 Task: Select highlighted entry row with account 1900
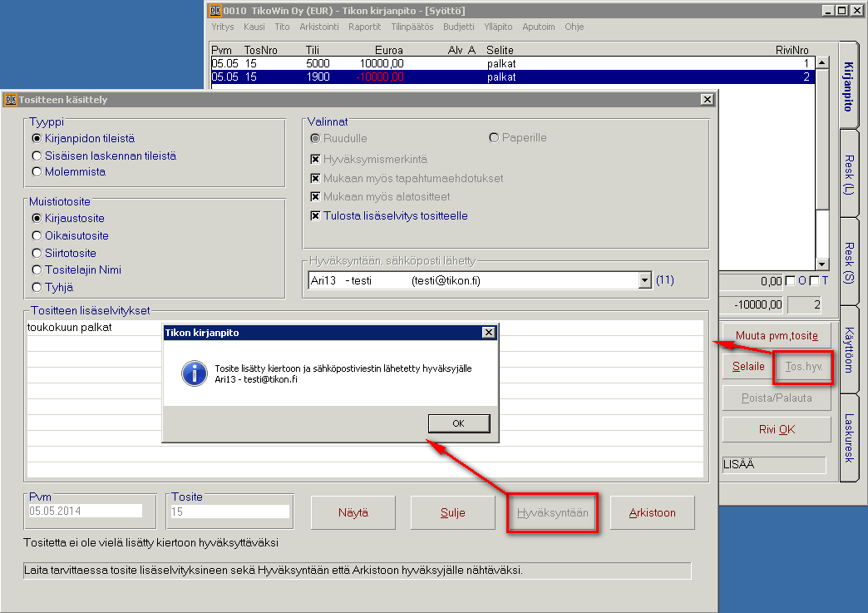coord(513,77)
